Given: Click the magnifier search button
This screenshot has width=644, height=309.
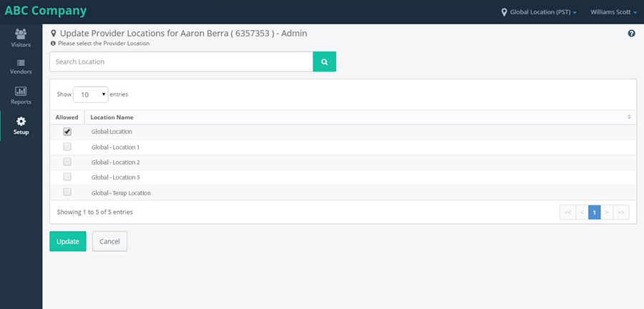Looking at the screenshot, I should coord(324,62).
